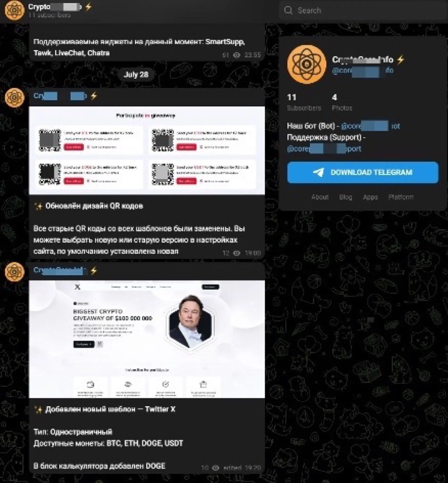Screen dimensions: 448x483
Task: Open the Platform footer link
Action: point(401,197)
